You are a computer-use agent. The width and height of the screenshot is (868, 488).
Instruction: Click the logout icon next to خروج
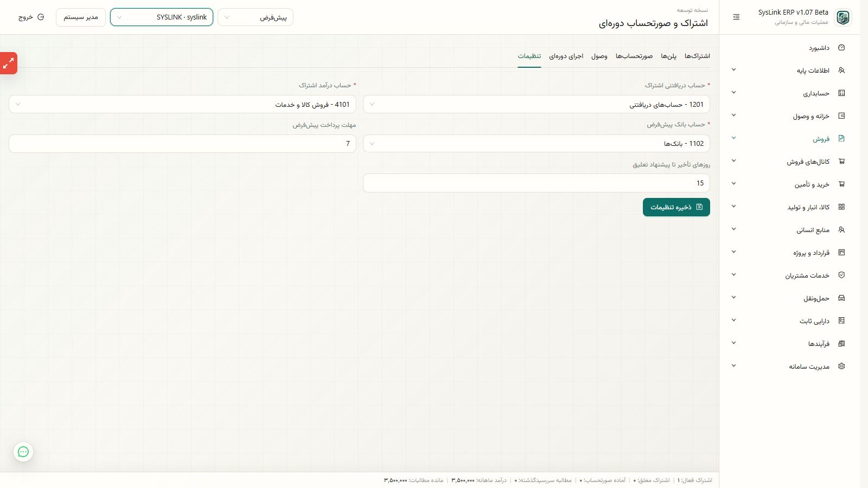(41, 17)
